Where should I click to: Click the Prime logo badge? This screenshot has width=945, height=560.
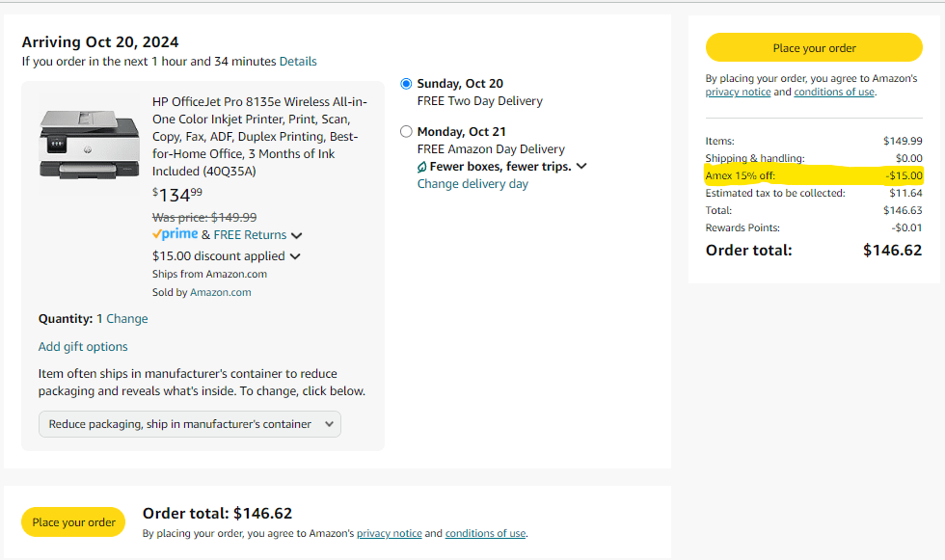[175, 234]
